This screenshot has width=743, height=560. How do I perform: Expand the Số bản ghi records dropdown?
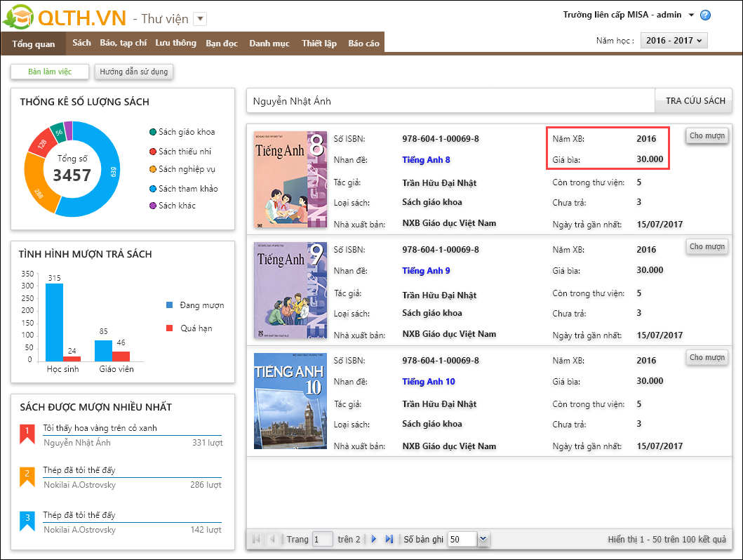click(483, 539)
